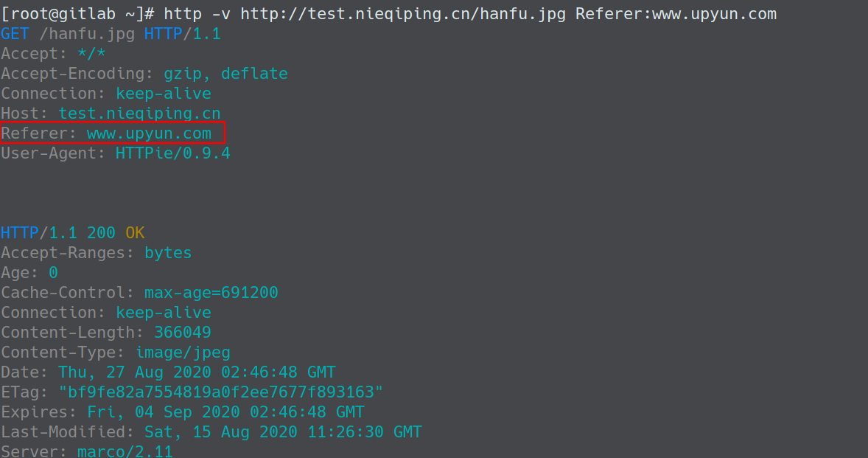The width and height of the screenshot is (868, 458).
Task: Click the shell prompt [root@gitlab ~]#
Action: 77,14
